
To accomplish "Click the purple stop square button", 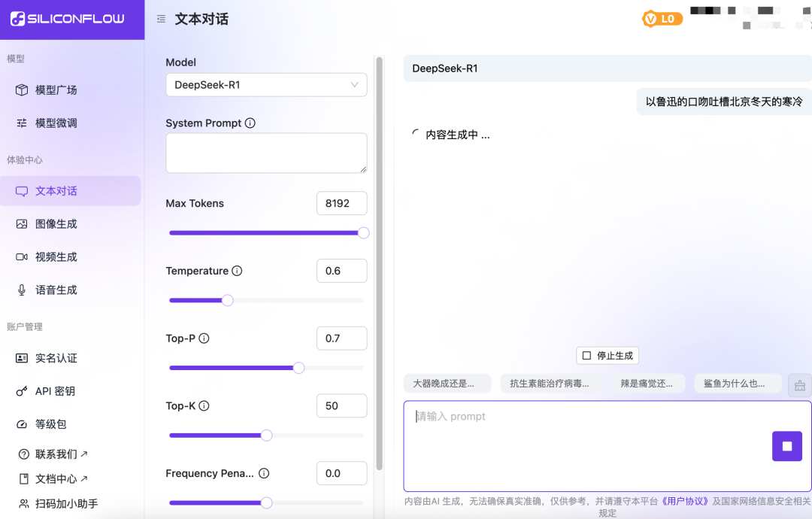I will [787, 447].
